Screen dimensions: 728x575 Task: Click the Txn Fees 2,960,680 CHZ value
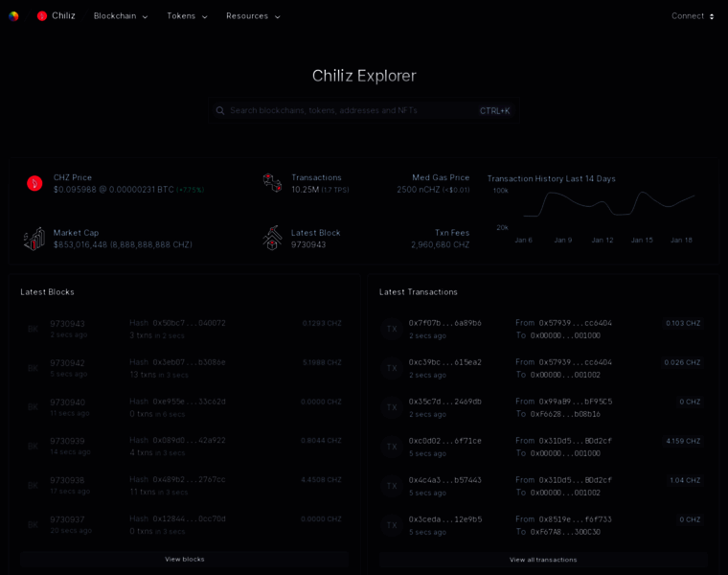pyautogui.click(x=440, y=244)
